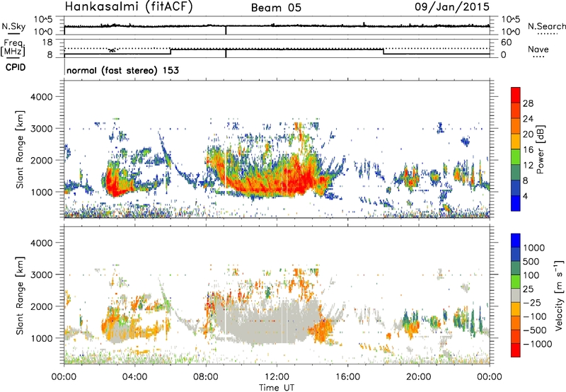Select the light green segment of Power colorbar
Viewport: 566px width, 392px height.
(x=516, y=157)
